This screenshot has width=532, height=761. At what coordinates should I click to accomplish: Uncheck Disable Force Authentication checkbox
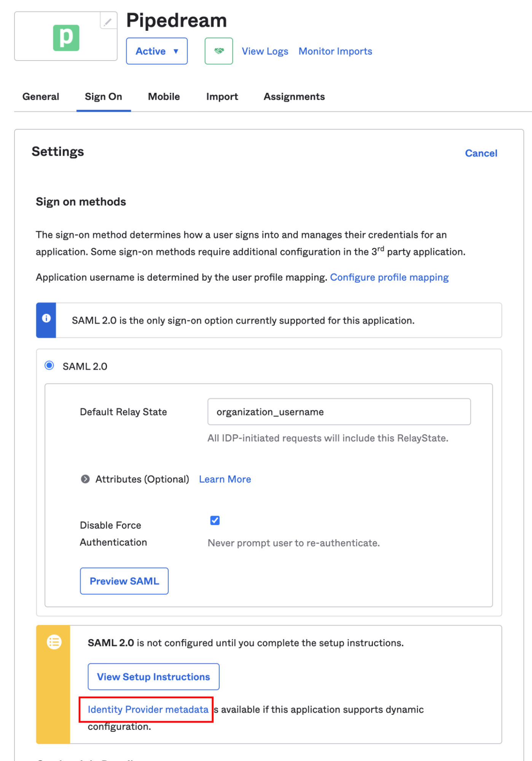[x=215, y=520]
